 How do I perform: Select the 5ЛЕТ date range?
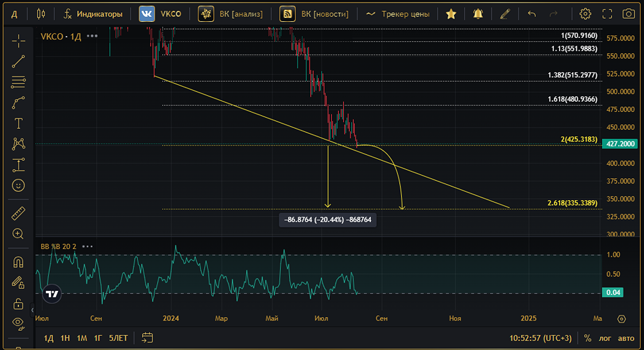[118, 338]
